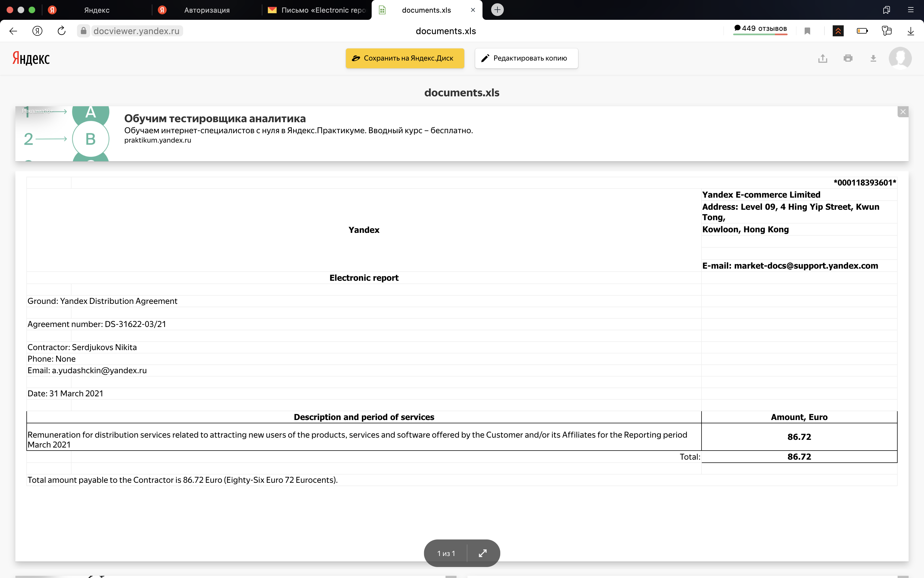Click Сохранить на Яндекс.Диск button

405,58
